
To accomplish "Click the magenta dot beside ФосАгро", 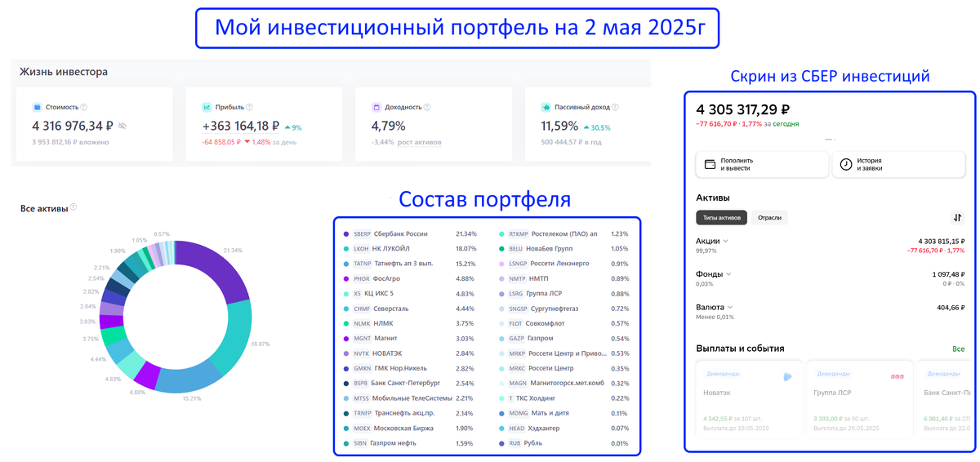I will tap(345, 278).
